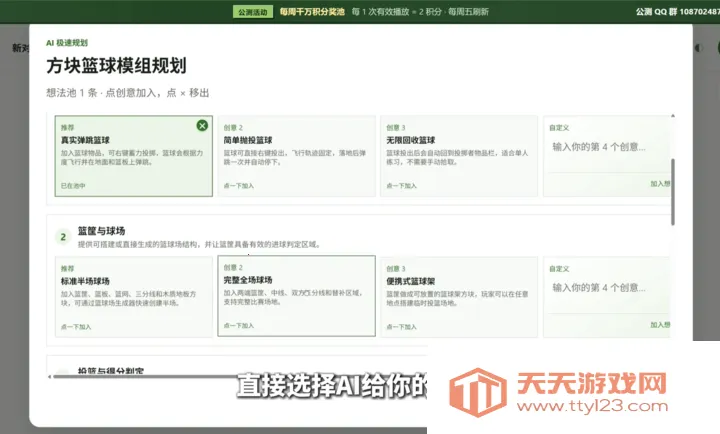Viewport: 720px width, 434px height.
Task: Click 点一下加入 under 便携式篮球架
Action: pos(401,327)
